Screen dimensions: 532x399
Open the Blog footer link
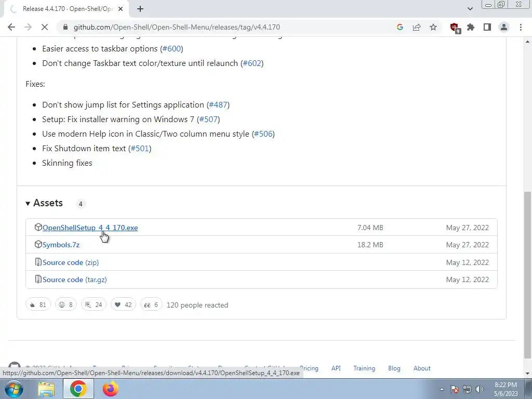coord(394,368)
